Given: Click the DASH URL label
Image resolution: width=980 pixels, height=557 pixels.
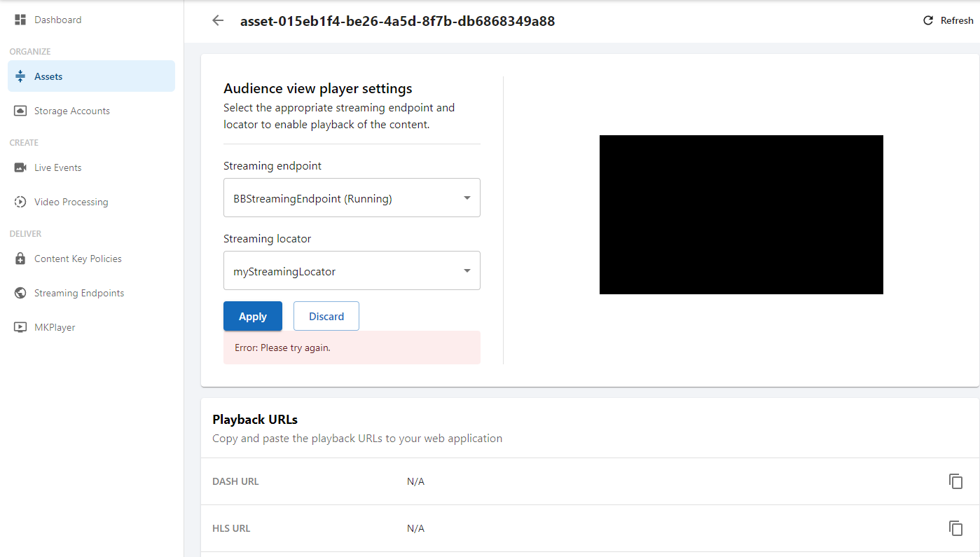Looking at the screenshot, I should 235,481.
